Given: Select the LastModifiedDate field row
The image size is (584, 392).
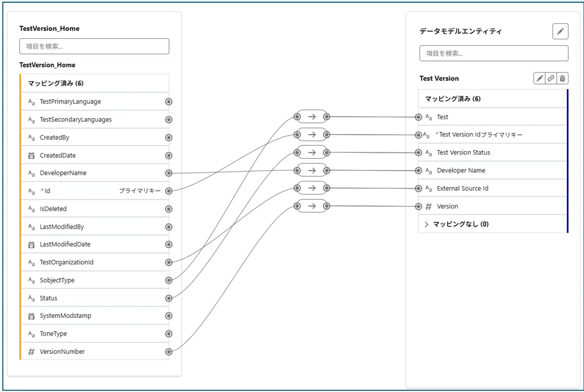Looking at the screenshot, I should [x=95, y=245].
